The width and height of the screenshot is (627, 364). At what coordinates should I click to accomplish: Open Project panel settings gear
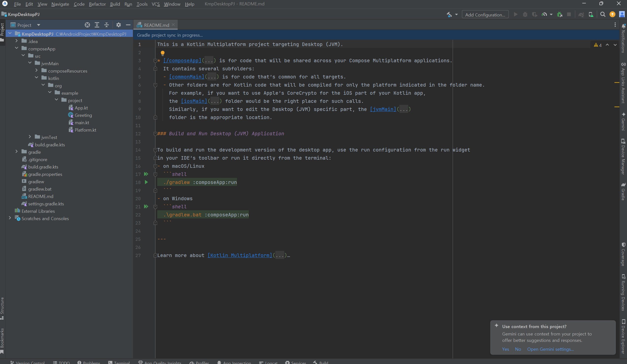coord(118,25)
